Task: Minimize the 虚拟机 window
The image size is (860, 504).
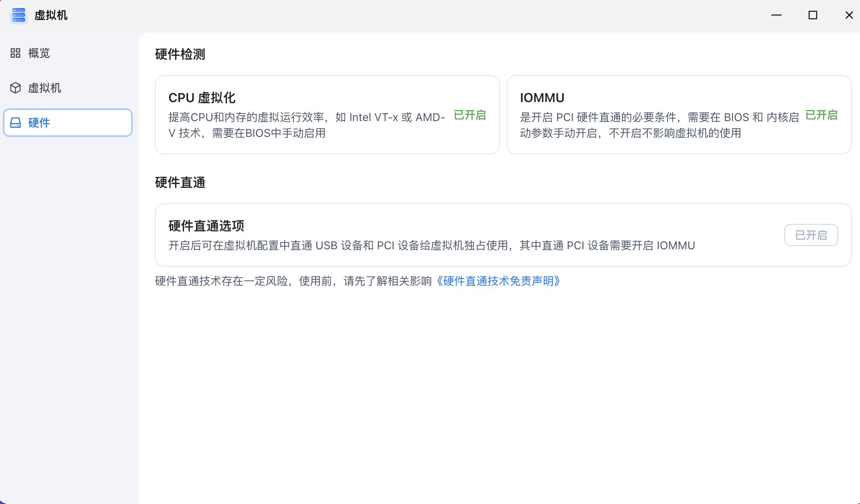Action: pos(776,15)
